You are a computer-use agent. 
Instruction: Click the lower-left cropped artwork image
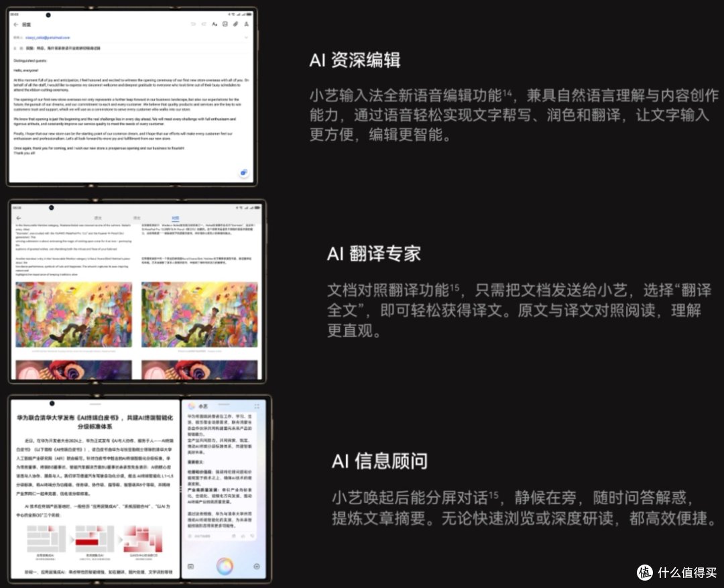coord(74,370)
